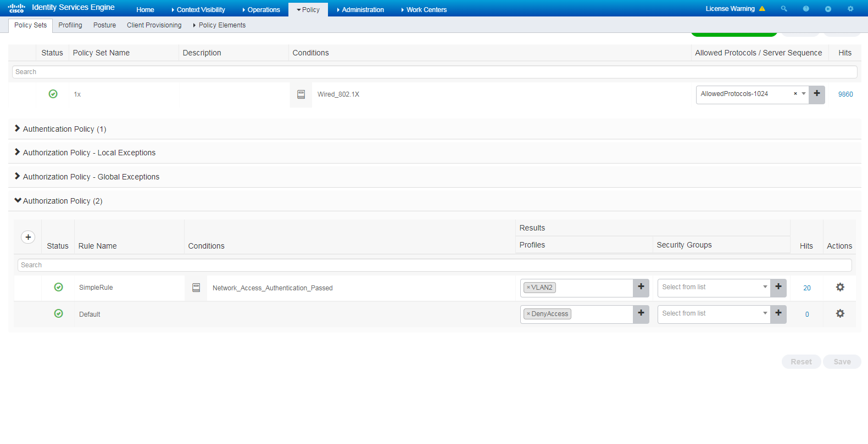
Task: Toggle status of 1x policy set
Action: (53, 94)
